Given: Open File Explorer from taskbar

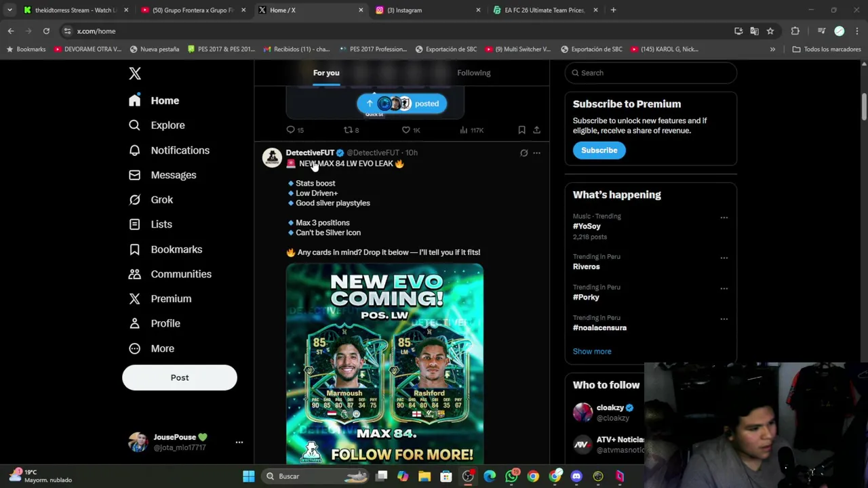Looking at the screenshot, I should tap(425, 476).
